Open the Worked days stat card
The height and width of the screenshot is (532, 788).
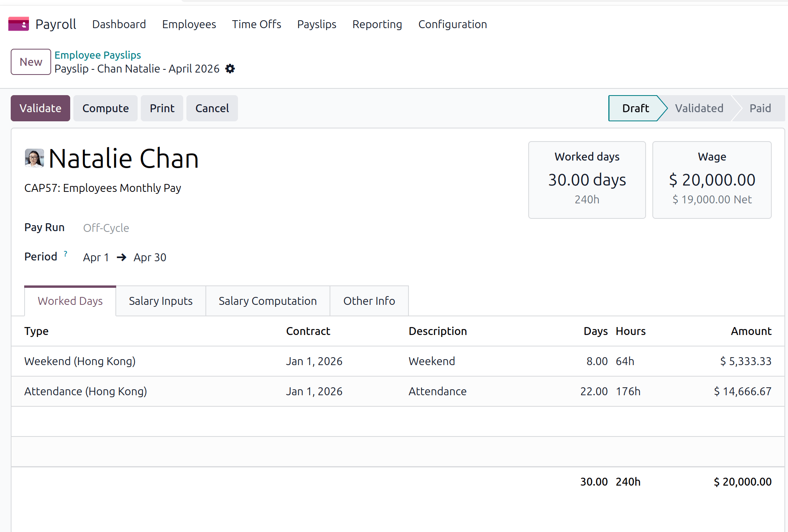pos(587,180)
